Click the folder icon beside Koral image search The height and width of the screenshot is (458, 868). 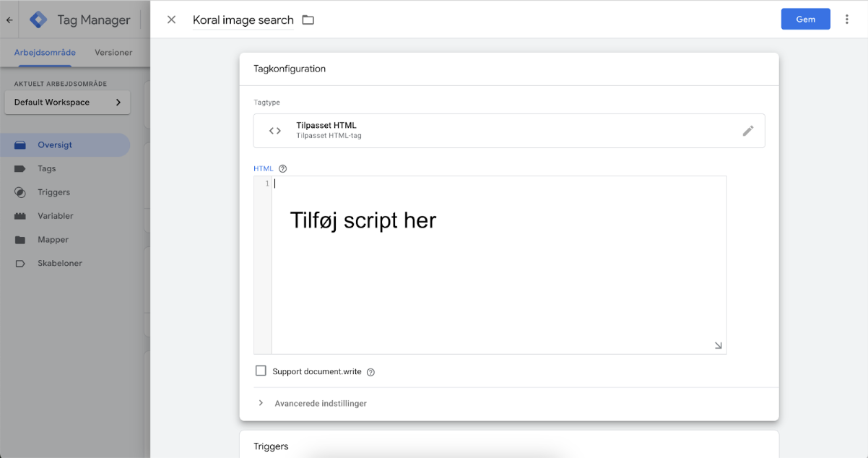pos(308,20)
